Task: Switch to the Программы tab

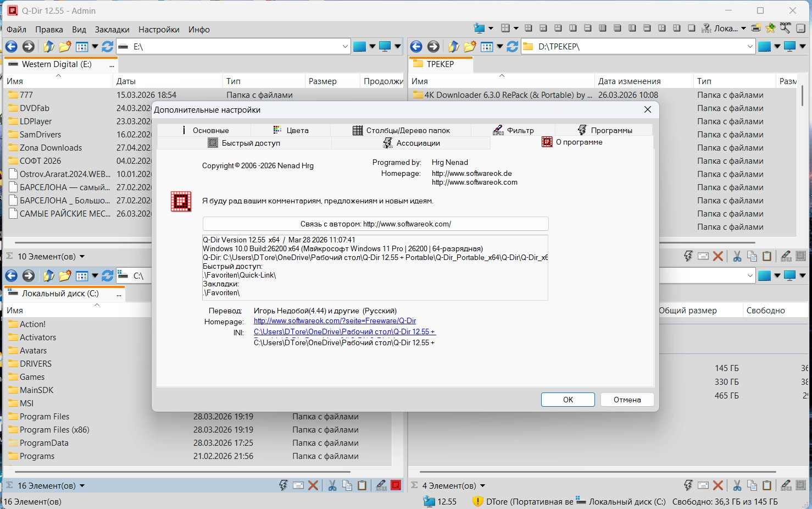Action: tap(604, 130)
